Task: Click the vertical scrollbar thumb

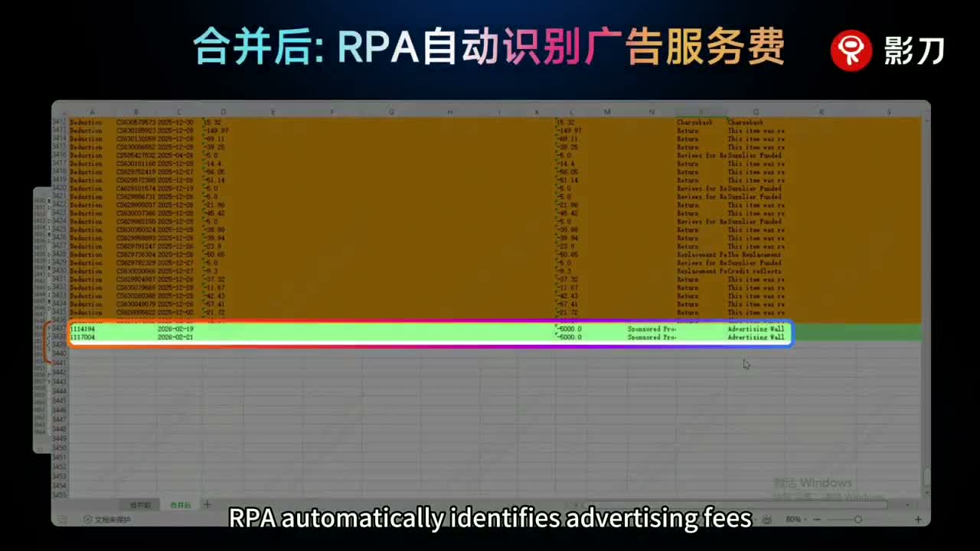Action: coord(926,477)
